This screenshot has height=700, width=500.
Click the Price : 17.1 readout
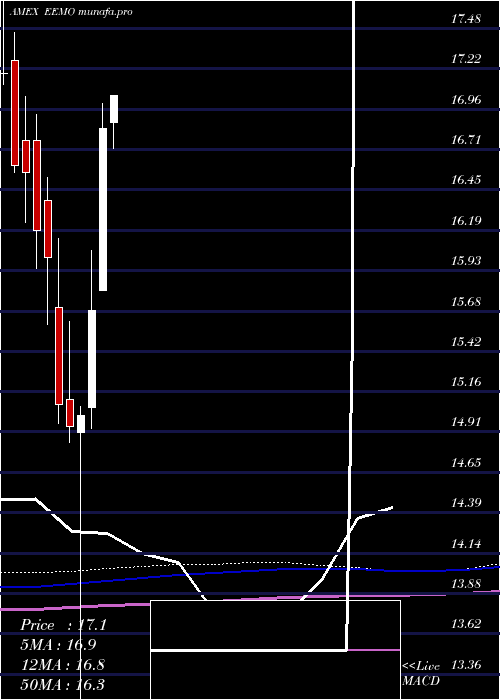coord(63,625)
